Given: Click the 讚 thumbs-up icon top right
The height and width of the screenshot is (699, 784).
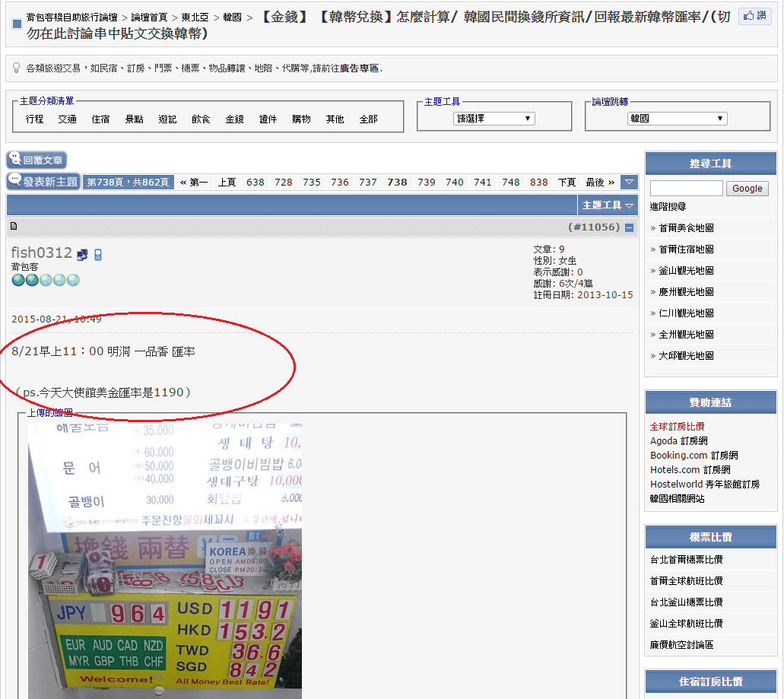Looking at the screenshot, I should (749, 15).
